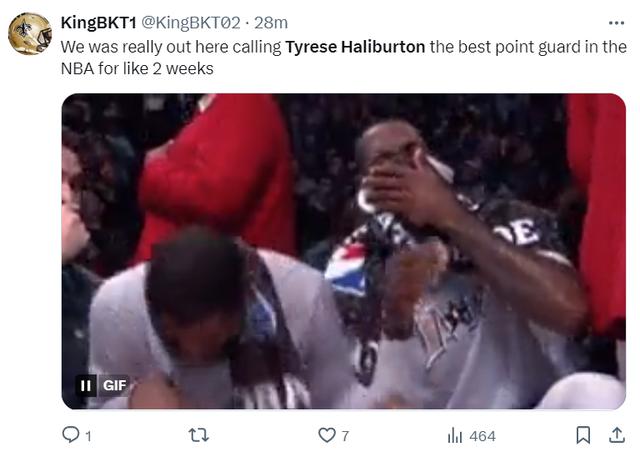This screenshot has height=457, width=640.
Task: Open the three-dot more options menu
Action: point(616,23)
